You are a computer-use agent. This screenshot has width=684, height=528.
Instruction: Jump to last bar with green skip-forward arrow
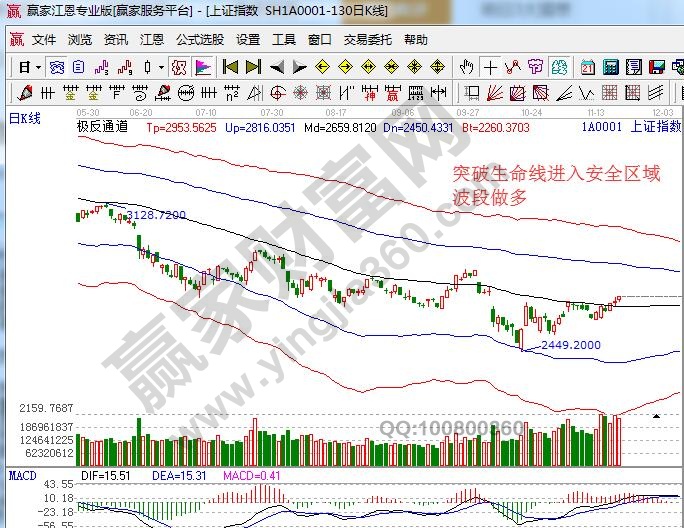(x=253, y=67)
